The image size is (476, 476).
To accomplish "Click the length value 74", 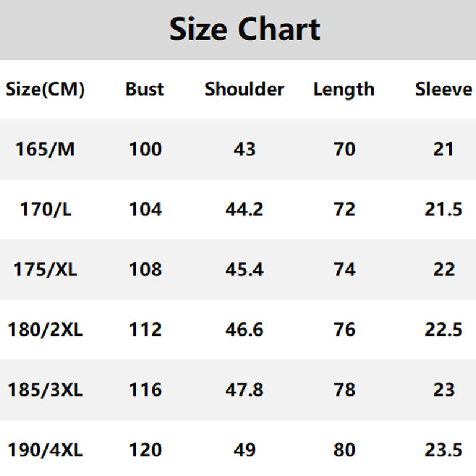I will pyautogui.click(x=345, y=270).
